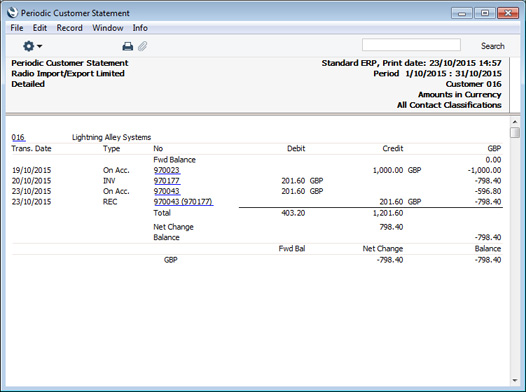Click the application logo in title bar
This screenshot has width=526, height=392.
pos(12,13)
